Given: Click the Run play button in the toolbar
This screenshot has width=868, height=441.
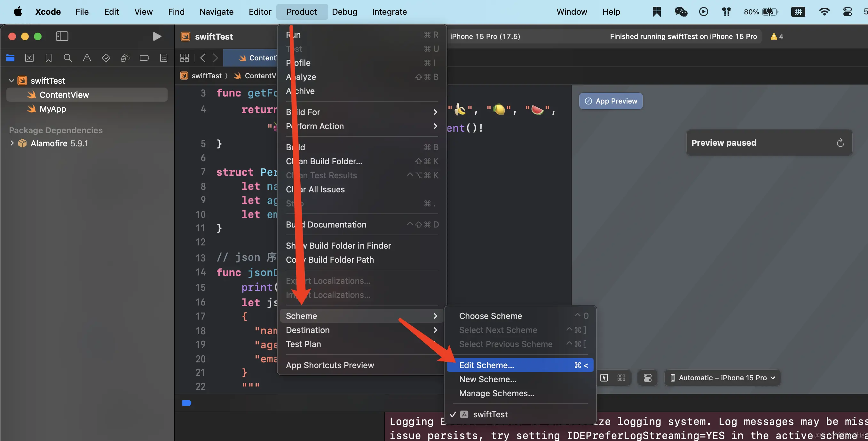Looking at the screenshot, I should click(x=157, y=36).
